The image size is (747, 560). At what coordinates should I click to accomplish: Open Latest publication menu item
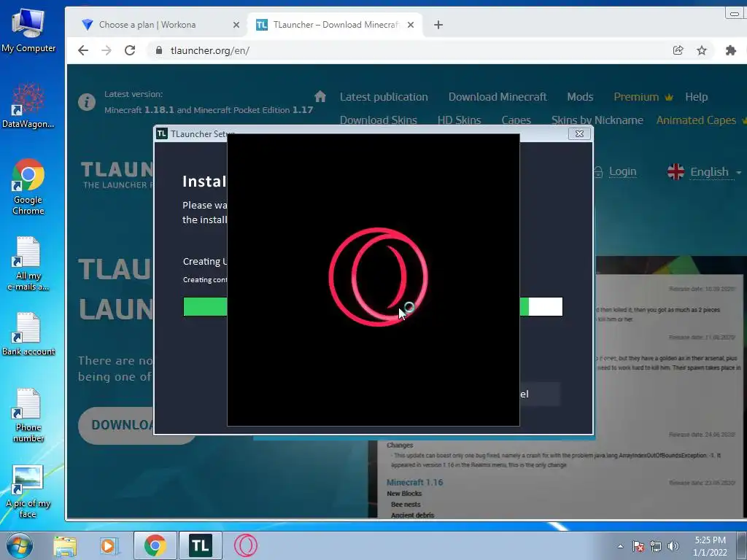coord(384,97)
